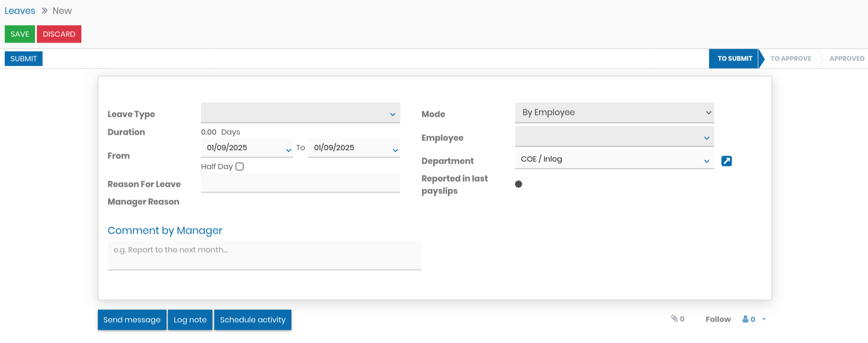868x343 pixels.
Task: Submit the leave request
Action: [24, 59]
